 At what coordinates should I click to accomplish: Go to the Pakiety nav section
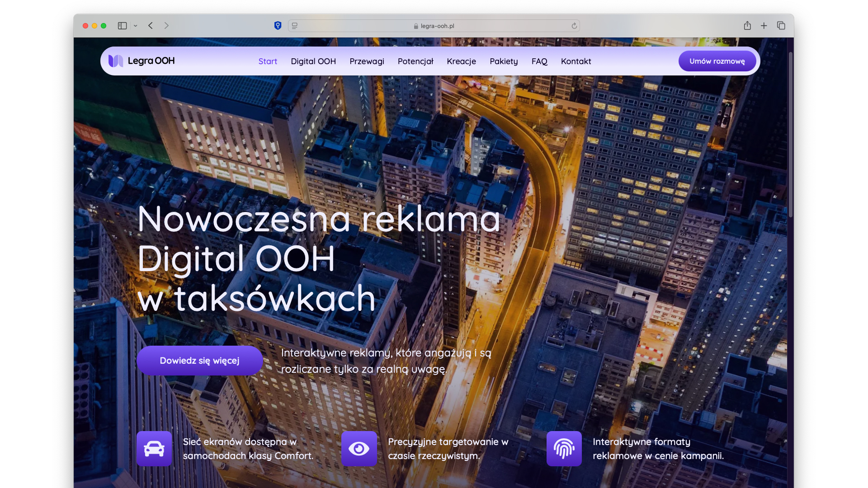click(x=504, y=61)
